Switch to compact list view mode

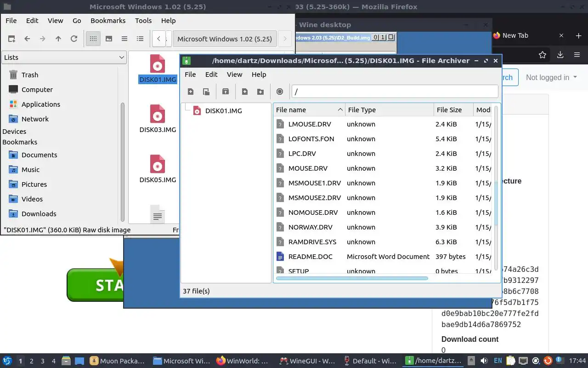tap(124, 39)
